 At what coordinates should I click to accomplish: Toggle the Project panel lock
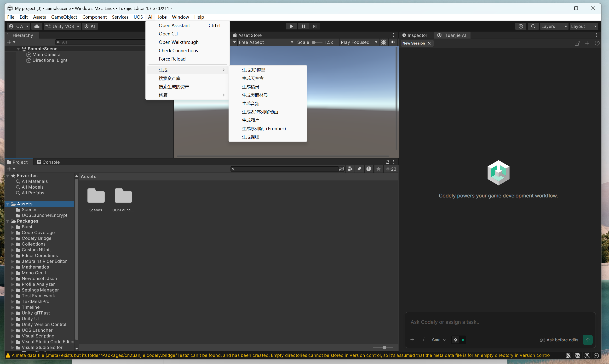pyautogui.click(x=387, y=162)
